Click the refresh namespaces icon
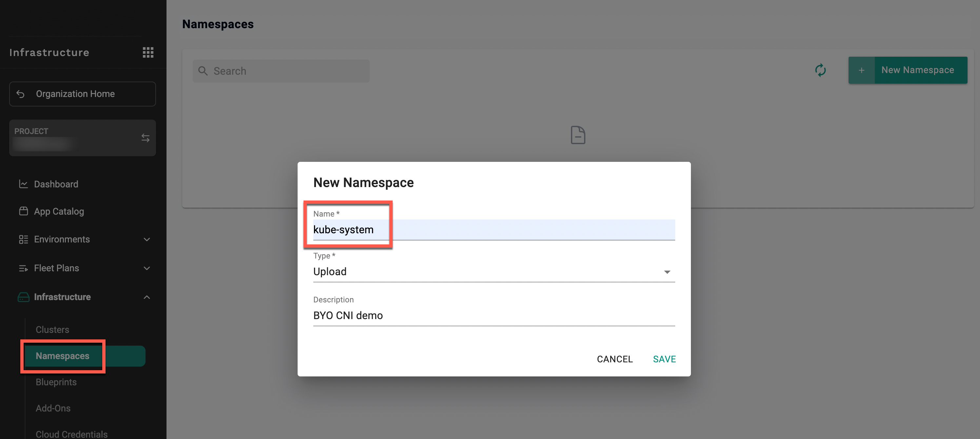The image size is (980, 439). [820, 70]
